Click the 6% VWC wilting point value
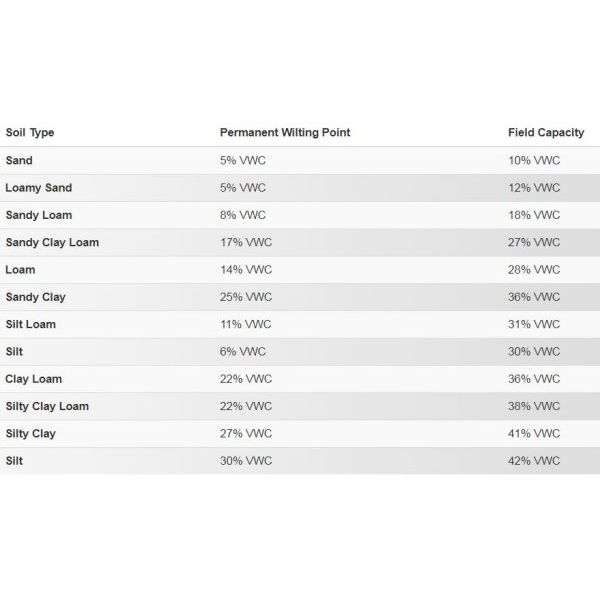Image resolution: width=600 pixels, height=600 pixels. [x=243, y=352]
